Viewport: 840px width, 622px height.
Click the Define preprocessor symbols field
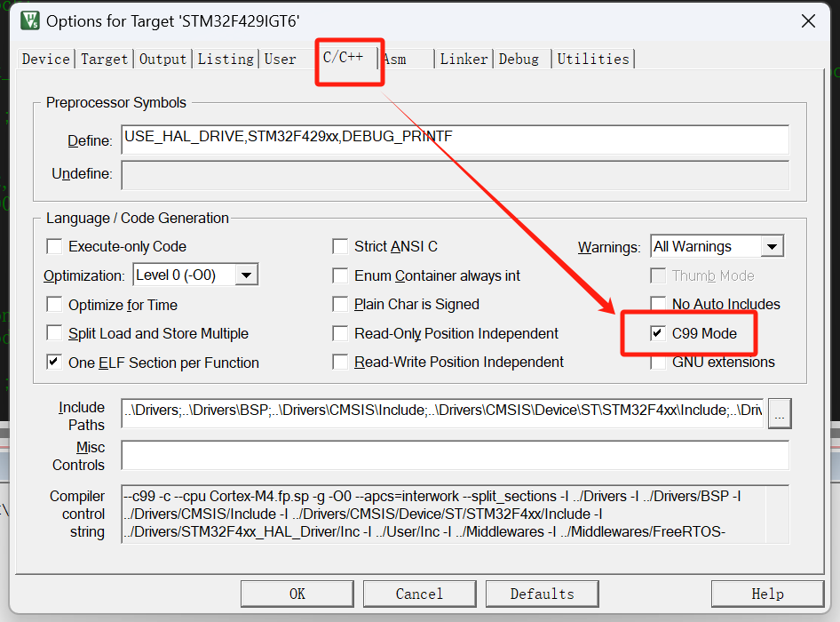pyautogui.click(x=454, y=139)
